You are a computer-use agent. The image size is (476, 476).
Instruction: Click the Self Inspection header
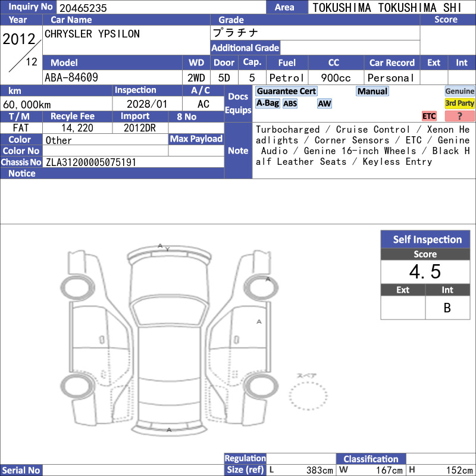[425, 240]
